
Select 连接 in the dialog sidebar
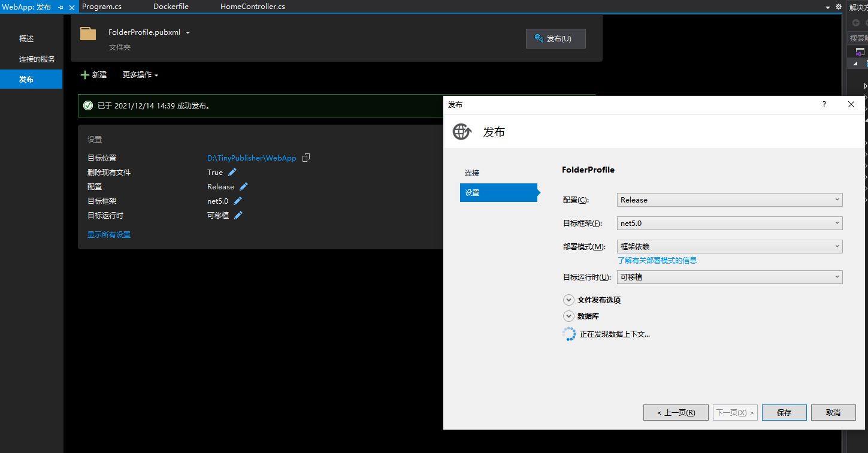coord(472,173)
